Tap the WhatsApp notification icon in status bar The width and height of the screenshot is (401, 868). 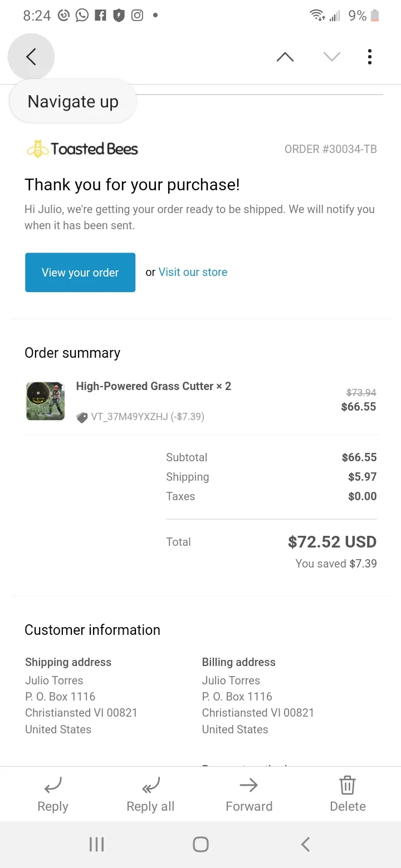(82, 16)
